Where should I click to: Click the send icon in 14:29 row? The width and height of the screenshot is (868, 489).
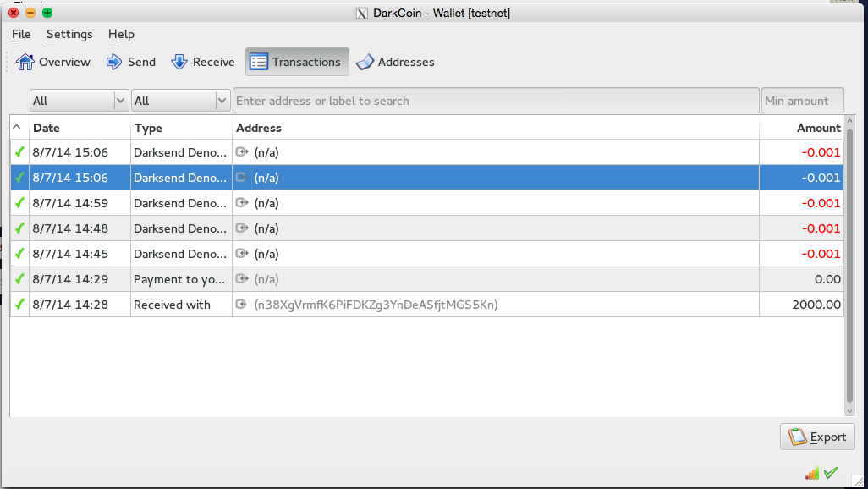pyautogui.click(x=241, y=278)
